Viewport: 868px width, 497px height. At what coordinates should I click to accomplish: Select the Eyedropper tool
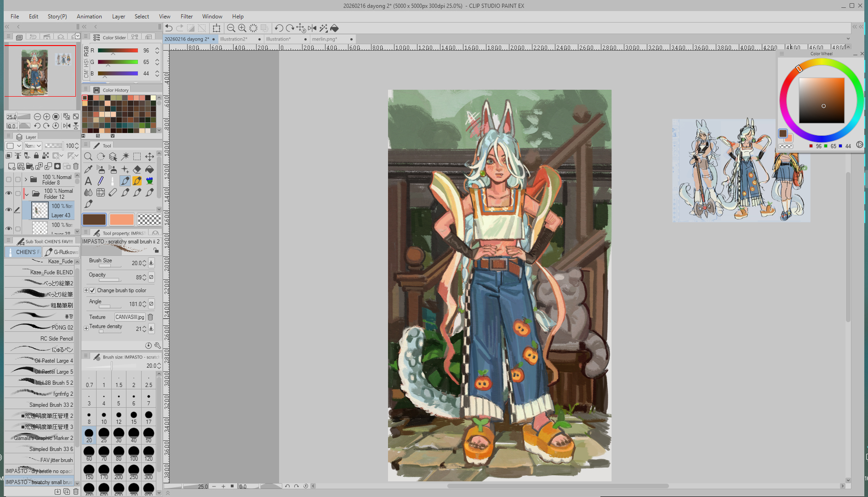click(x=88, y=169)
